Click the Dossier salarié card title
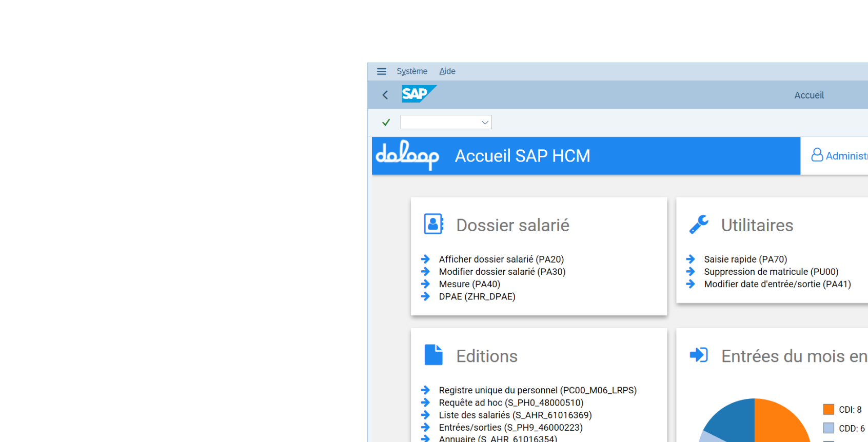This screenshot has height=442, width=868. coord(512,225)
